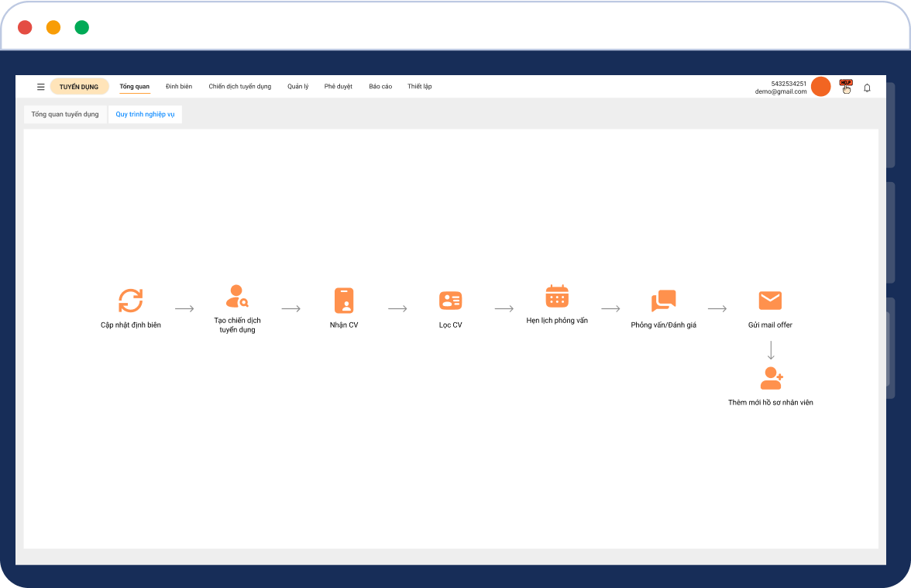Click the Hẹn lịch phỏng vấn label
The width and height of the screenshot is (911, 588).
557,321
